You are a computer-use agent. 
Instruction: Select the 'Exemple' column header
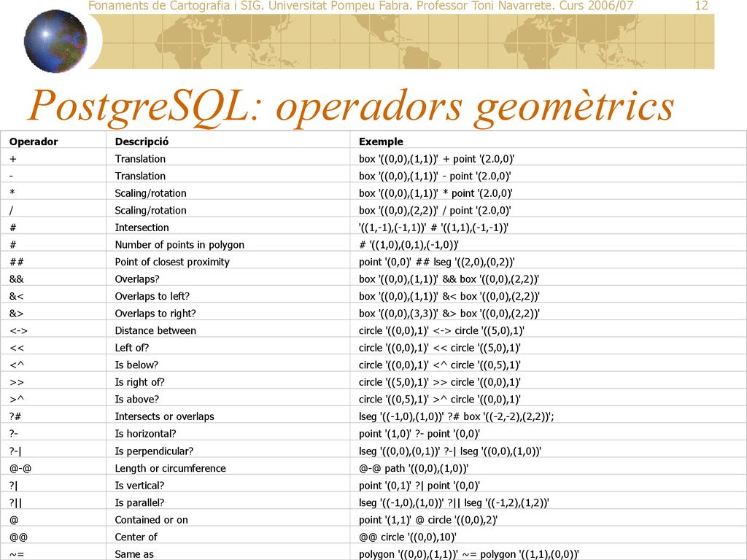[381, 141]
